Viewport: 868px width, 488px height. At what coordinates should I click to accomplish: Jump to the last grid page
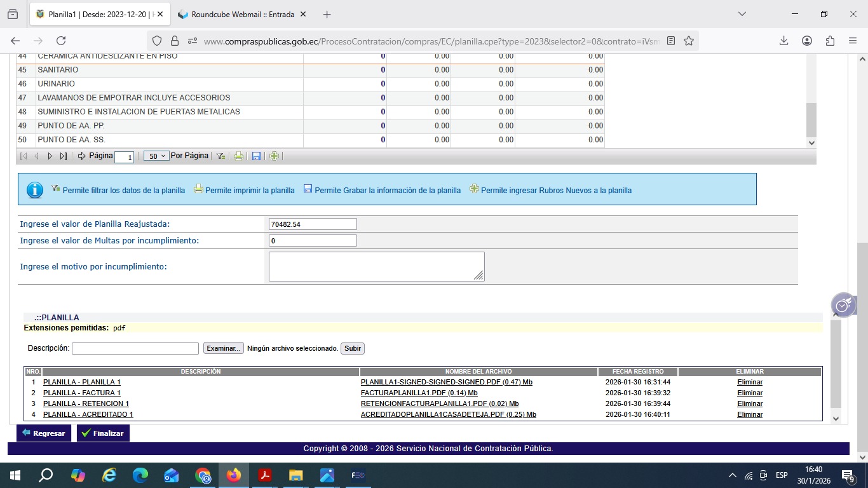(x=63, y=156)
